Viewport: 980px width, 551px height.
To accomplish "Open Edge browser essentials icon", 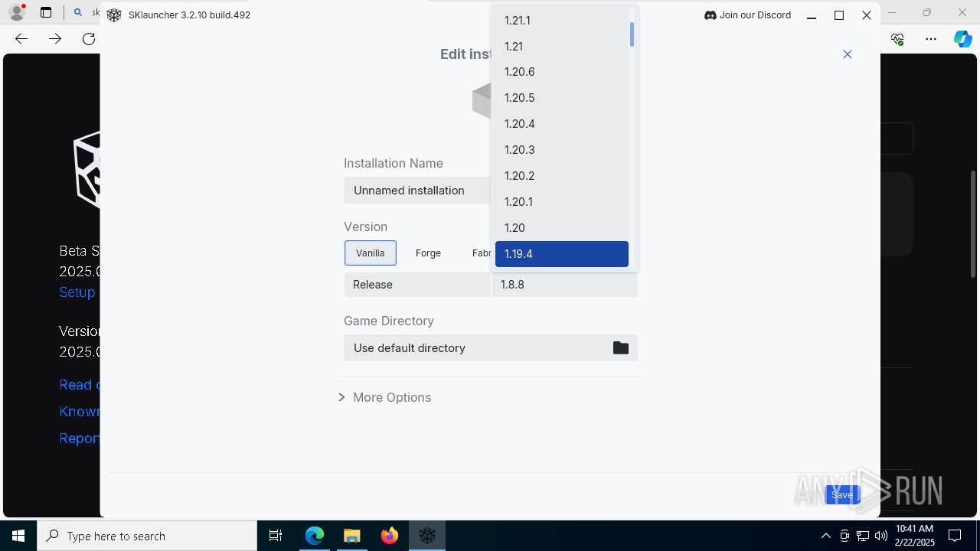I will click(x=897, y=39).
